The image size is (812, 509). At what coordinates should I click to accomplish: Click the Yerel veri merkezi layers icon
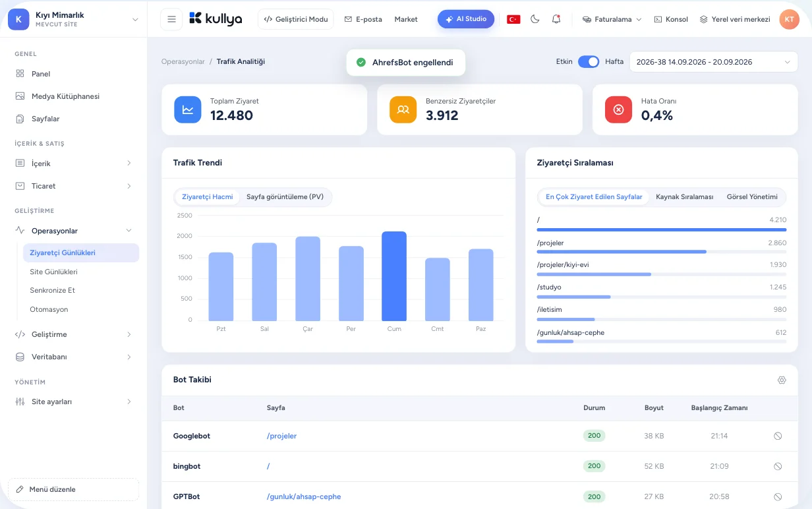tap(704, 19)
